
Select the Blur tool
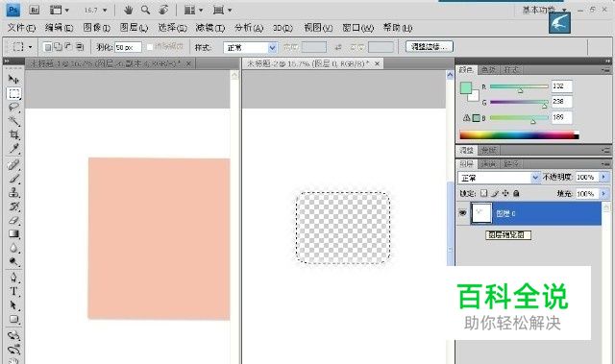[x=13, y=248]
